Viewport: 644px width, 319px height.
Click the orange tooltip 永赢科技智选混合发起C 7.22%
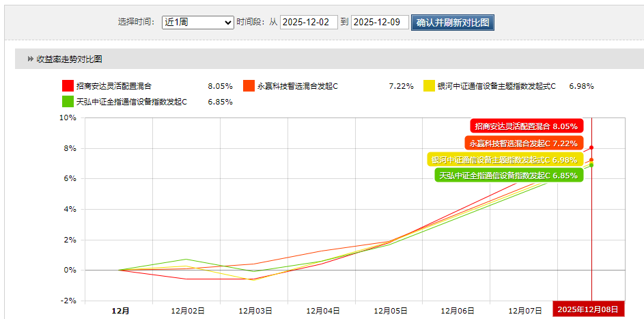(524, 143)
